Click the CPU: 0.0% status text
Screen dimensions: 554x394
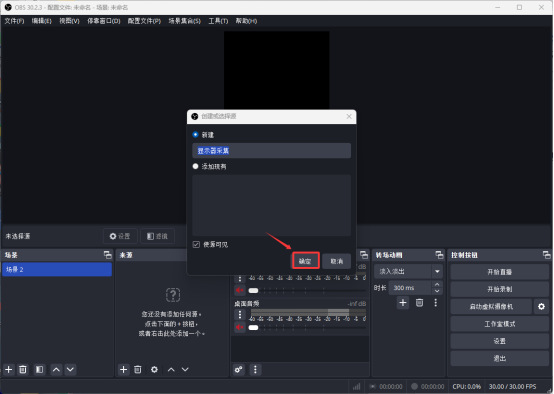466,387
